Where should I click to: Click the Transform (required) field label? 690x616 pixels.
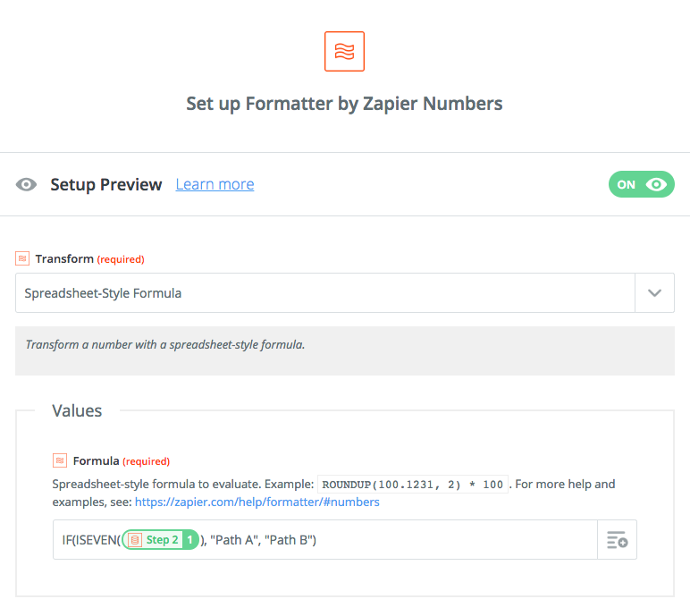[x=89, y=259]
